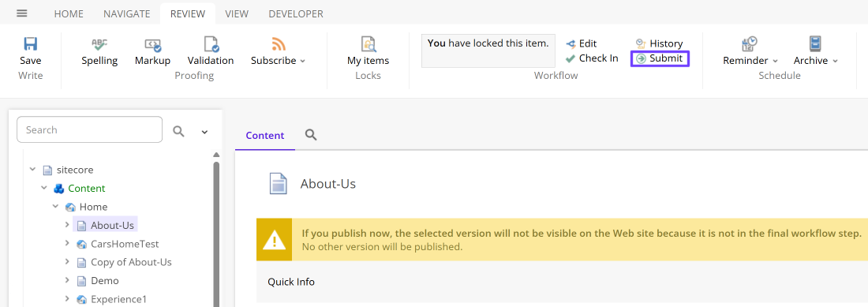Click the Save disk icon
868x307 pixels.
tap(31, 44)
